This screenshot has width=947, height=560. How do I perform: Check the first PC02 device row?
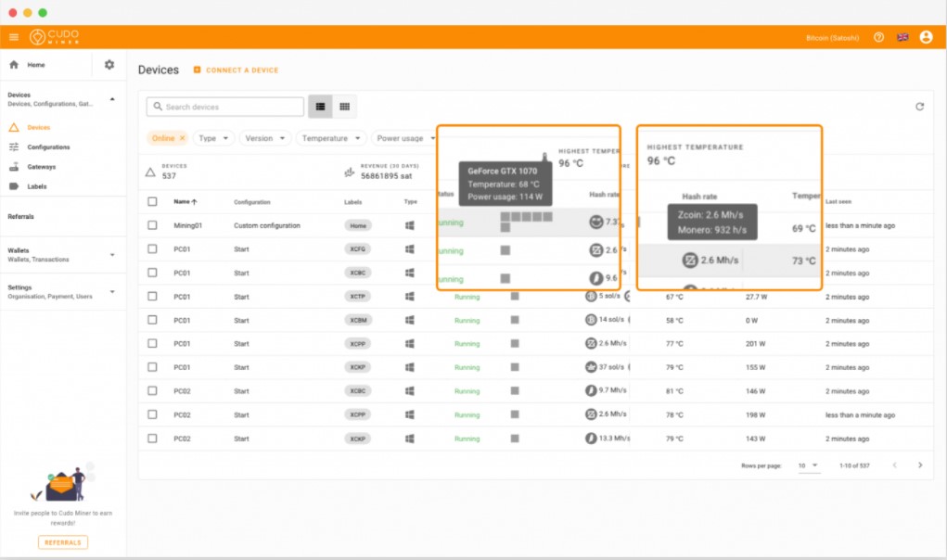click(x=153, y=391)
